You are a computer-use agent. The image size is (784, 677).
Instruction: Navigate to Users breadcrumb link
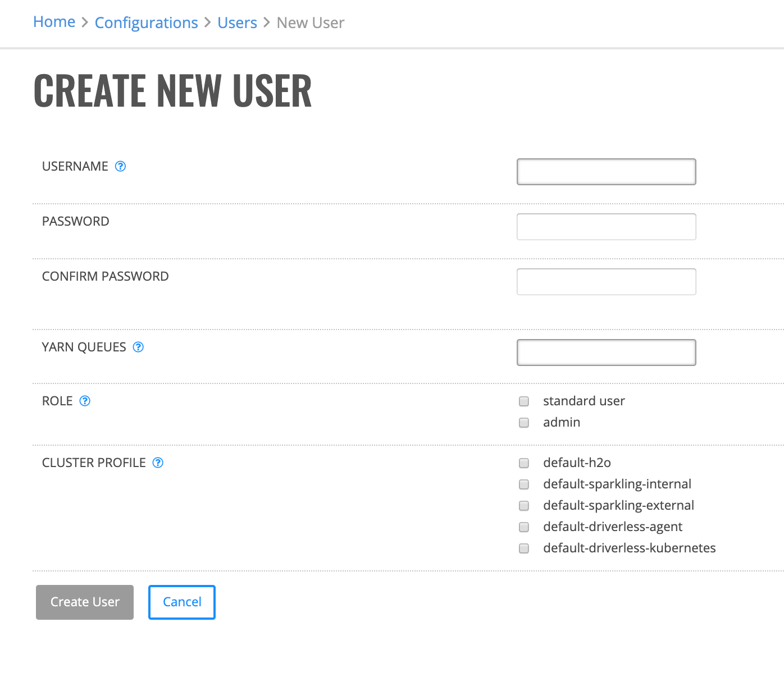[x=237, y=22]
